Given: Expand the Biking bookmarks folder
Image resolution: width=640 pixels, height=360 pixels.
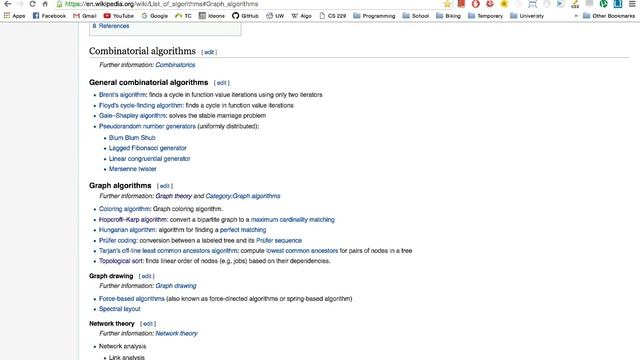Looking at the screenshot, I should [448, 16].
